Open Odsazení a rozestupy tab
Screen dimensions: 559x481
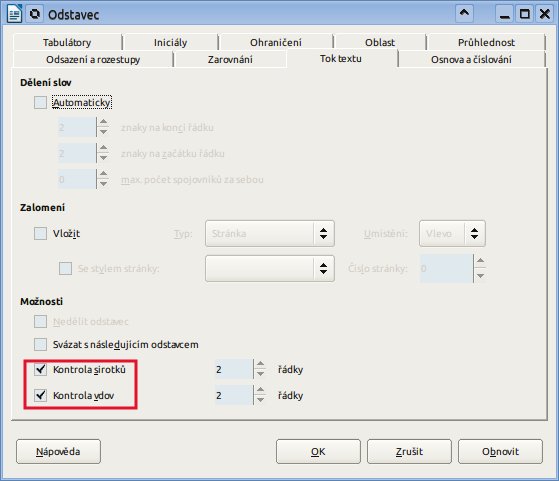93,59
